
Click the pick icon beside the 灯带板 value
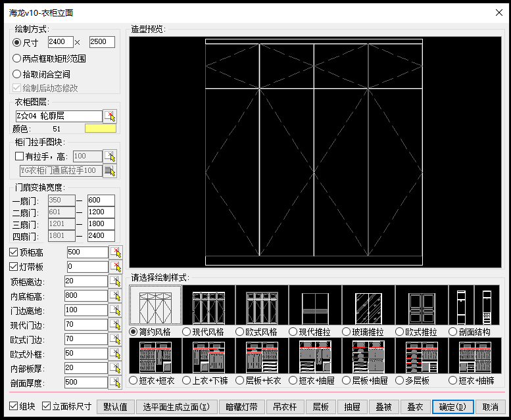coord(116,267)
